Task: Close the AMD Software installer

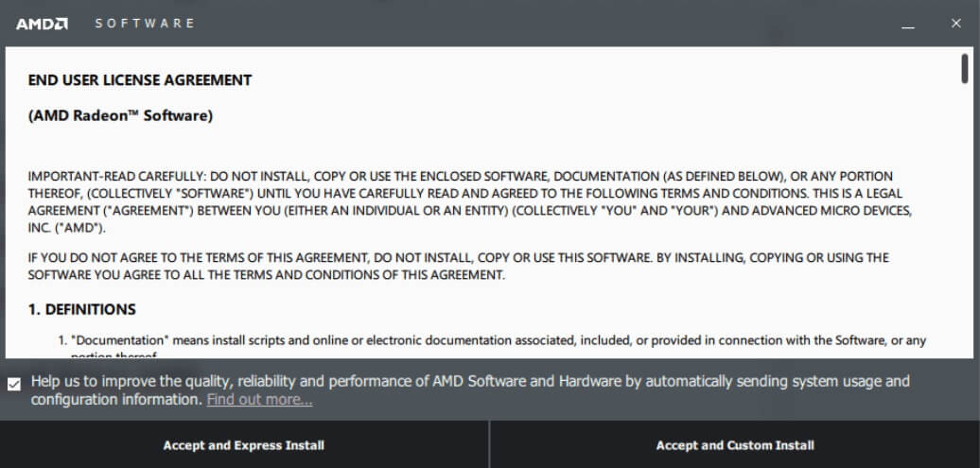Action: 955,23
